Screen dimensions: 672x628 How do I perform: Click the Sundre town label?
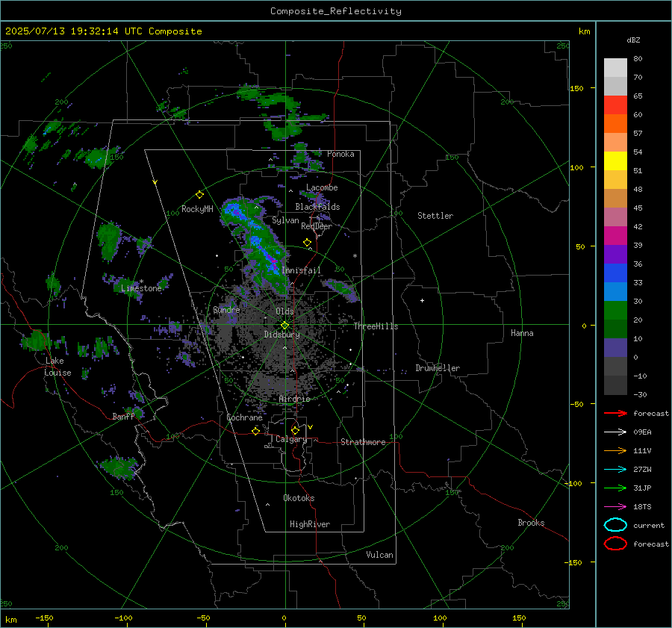click(x=226, y=309)
